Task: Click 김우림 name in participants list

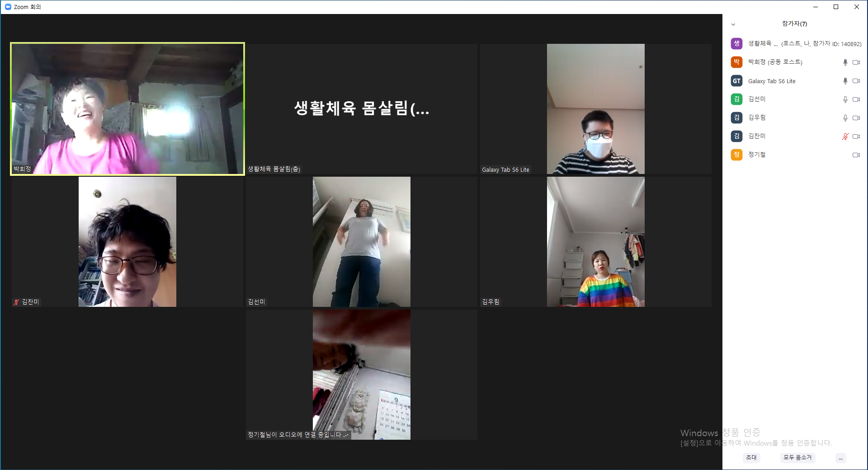Action: click(757, 117)
